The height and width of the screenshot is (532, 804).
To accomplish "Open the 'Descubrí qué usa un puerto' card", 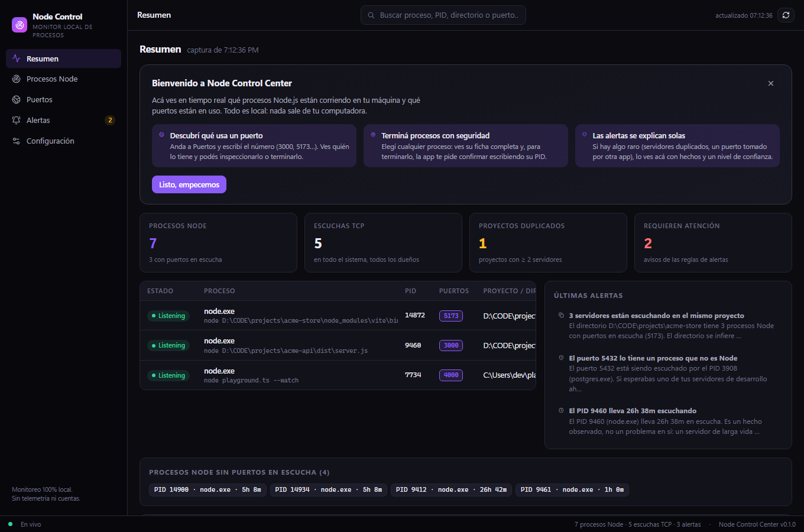I will (x=254, y=145).
